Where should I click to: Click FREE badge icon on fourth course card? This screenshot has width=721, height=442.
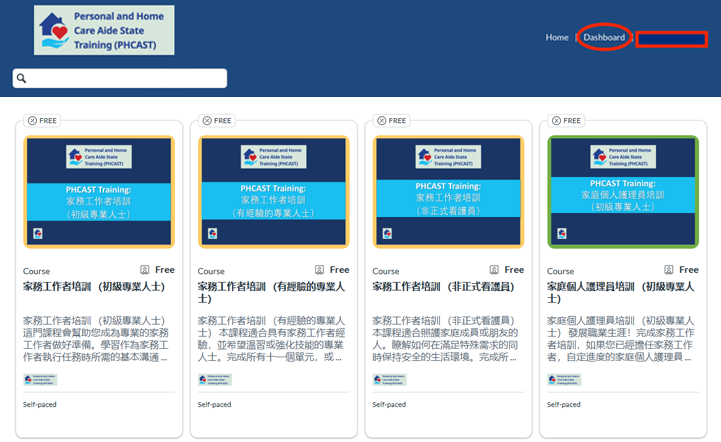554,120
